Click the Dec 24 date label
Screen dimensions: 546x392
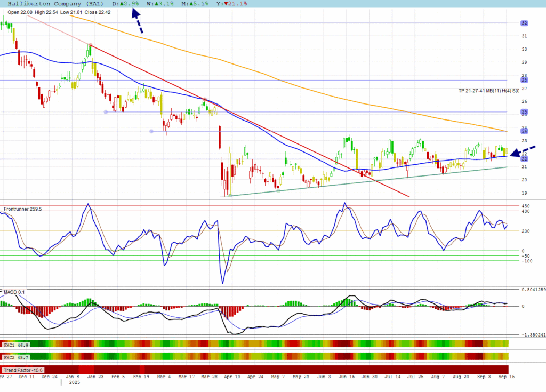(x=50, y=377)
